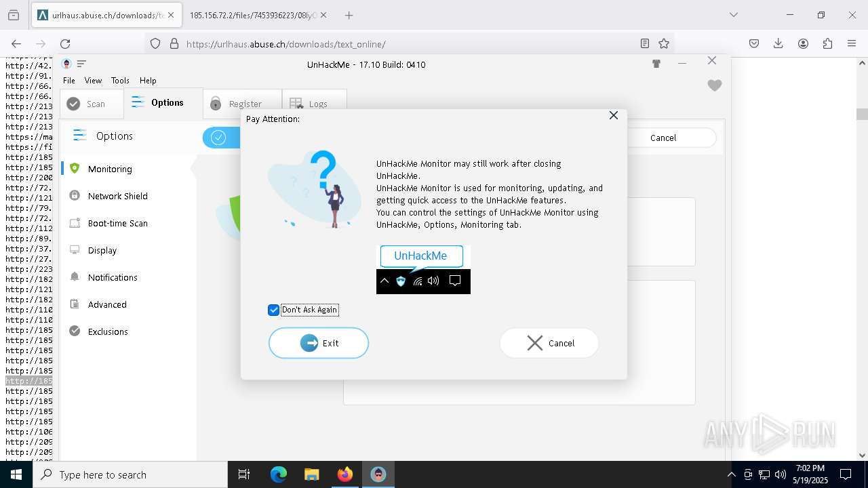The height and width of the screenshot is (488, 868).
Task: Open the Network Shield section
Action: click(x=117, y=196)
